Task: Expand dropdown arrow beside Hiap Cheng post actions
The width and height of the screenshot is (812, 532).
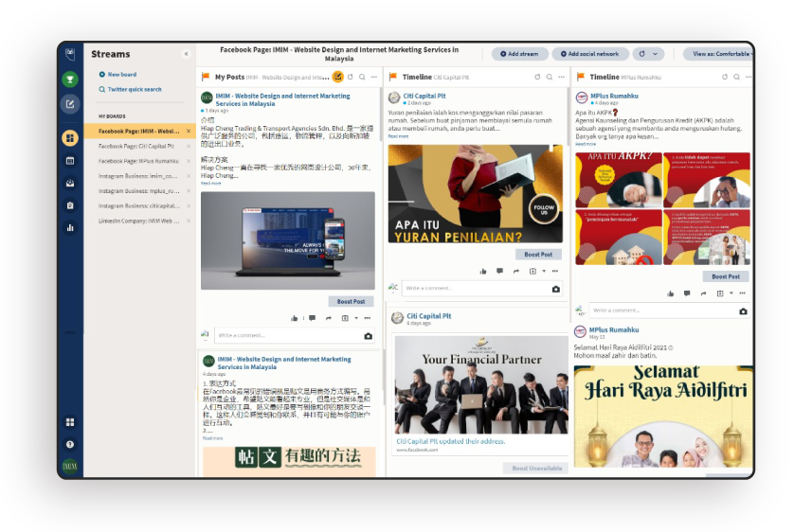Action: pos(356,318)
